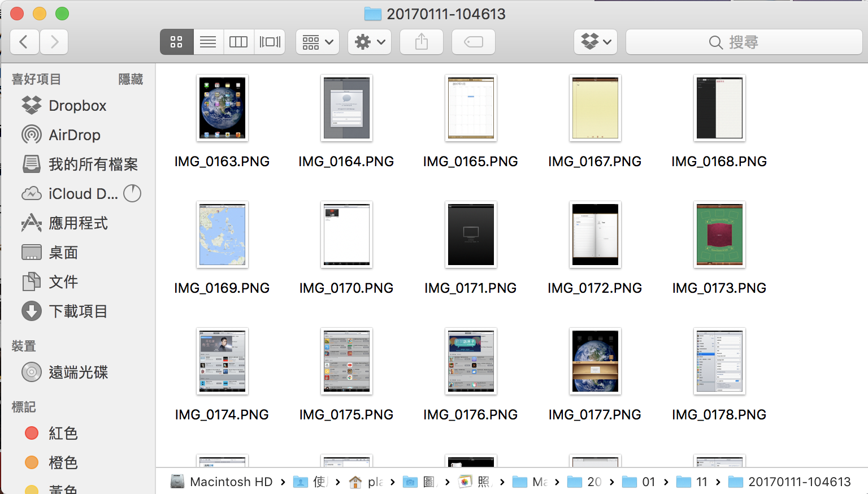868x494 pixels.
Task: Click the IMG_0172.PNG file name
Action: pyautogui.click(x=595, y=288)
